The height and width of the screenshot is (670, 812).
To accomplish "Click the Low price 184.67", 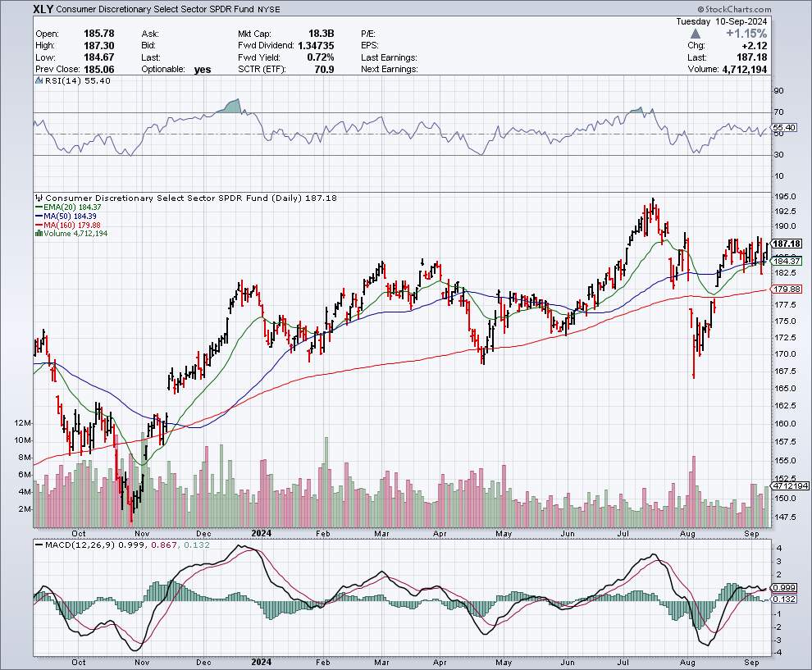I will [99, 57].
